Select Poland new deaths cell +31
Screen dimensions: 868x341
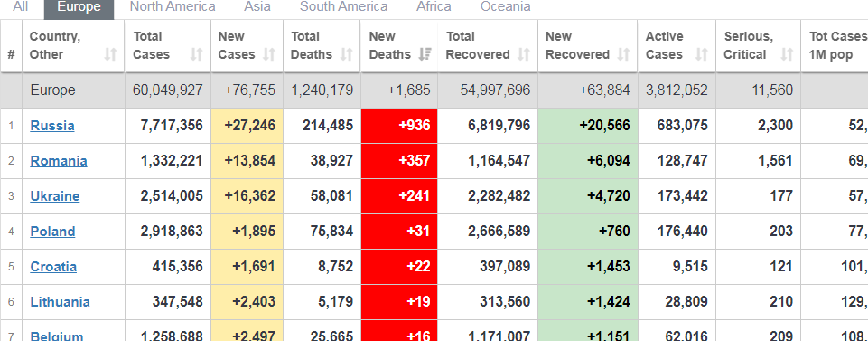click(399, 232)
